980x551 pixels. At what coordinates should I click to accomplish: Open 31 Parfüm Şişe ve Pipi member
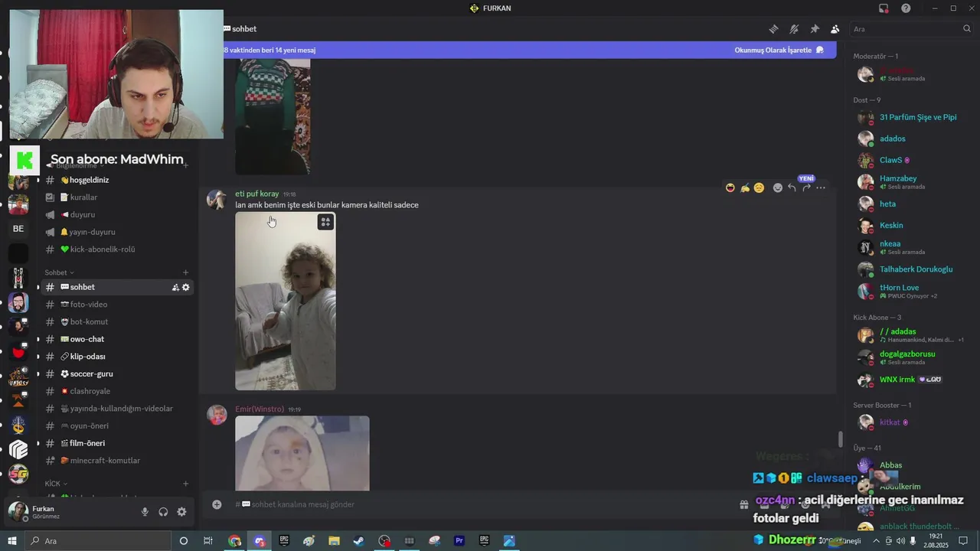click(911, 118)
